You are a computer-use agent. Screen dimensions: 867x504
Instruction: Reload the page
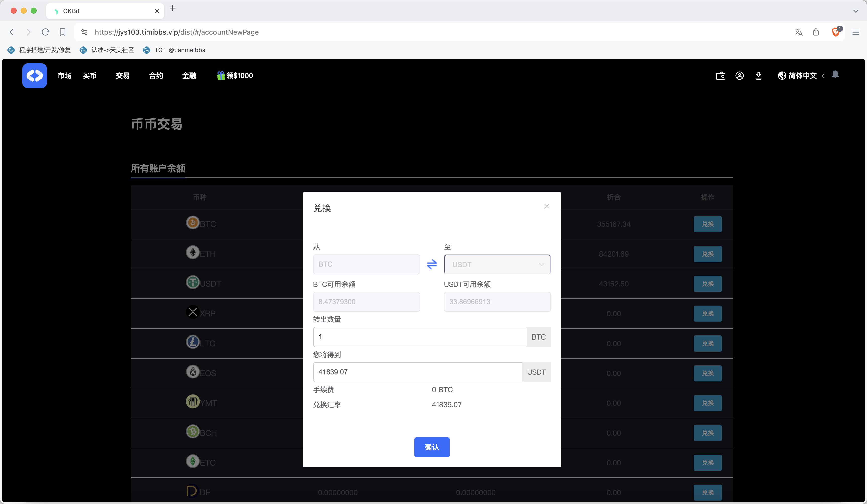[x=45, y=32]
